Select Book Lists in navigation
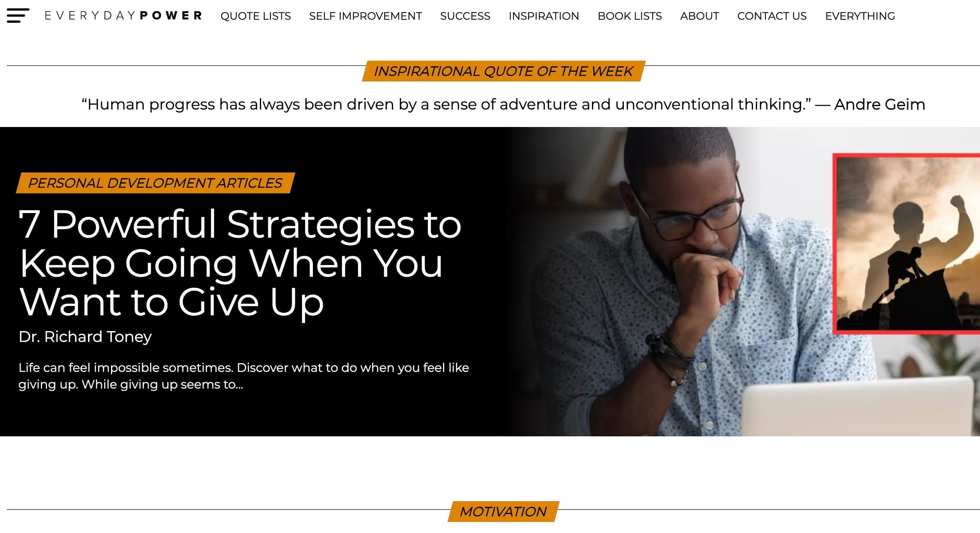 629,16
